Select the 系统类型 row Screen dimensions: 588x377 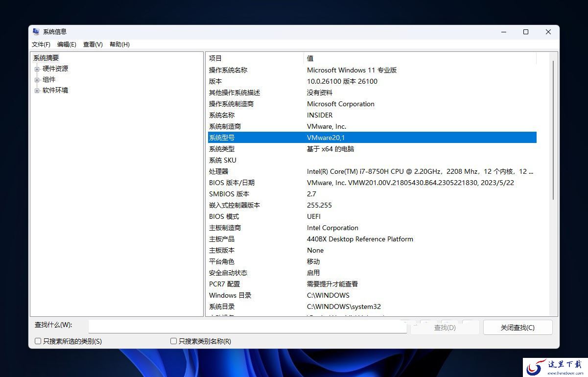click(372, 149)
